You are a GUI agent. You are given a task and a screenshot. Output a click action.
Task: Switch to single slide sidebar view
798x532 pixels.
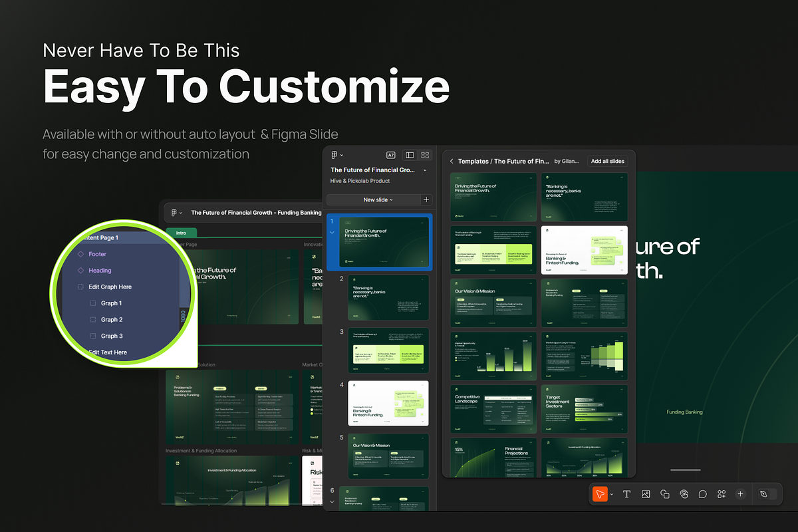410,155
